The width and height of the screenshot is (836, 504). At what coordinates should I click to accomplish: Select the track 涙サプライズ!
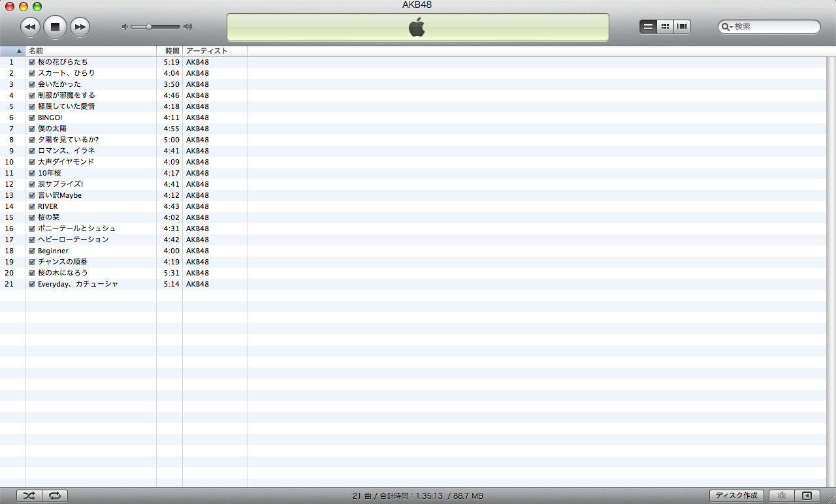pyautogui.click(x=60, y=184)
